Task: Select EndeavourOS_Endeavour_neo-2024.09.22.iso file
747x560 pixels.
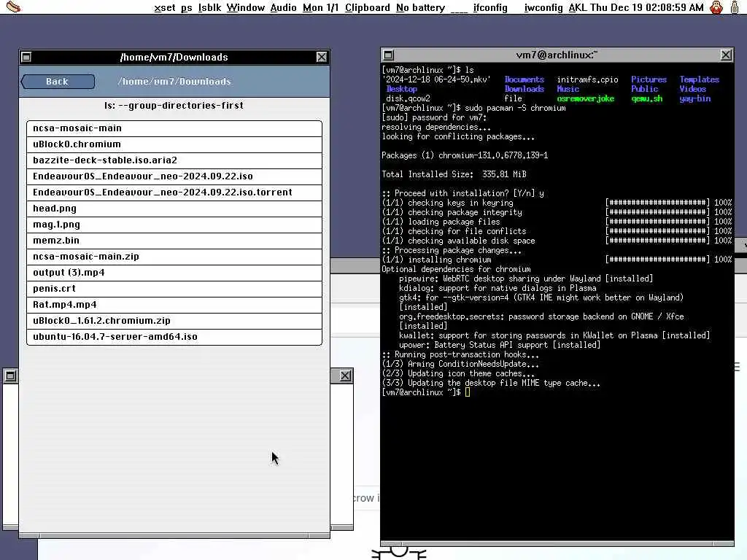Action: 174,176
